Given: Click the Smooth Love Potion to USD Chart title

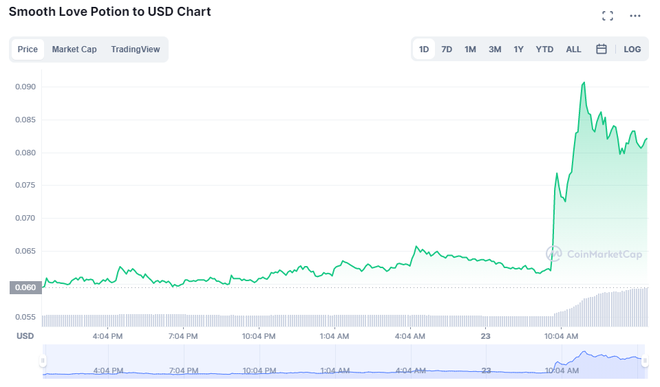Looking at the screenshot, I should click(109, 12).
